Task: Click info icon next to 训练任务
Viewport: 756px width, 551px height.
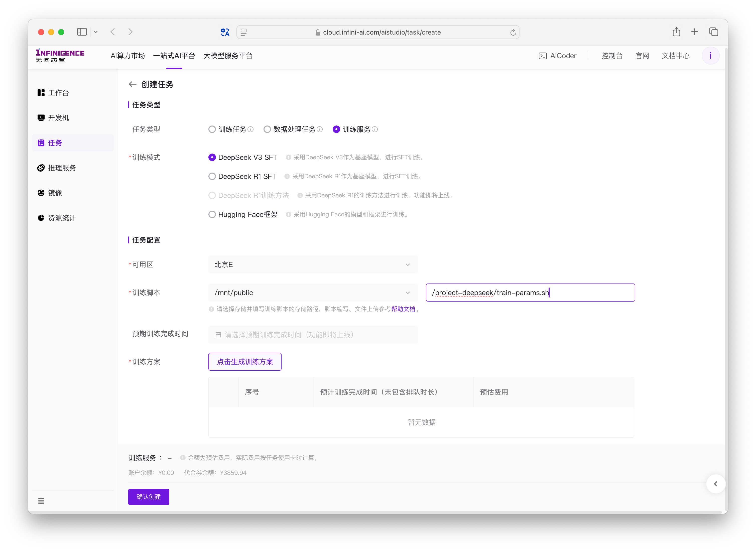Action: (250, 129)
